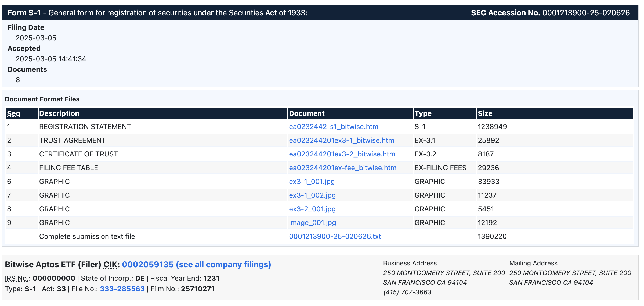
Task: Open the ex3-2_001.jpg graphic
Action: [x=312, y=209]
